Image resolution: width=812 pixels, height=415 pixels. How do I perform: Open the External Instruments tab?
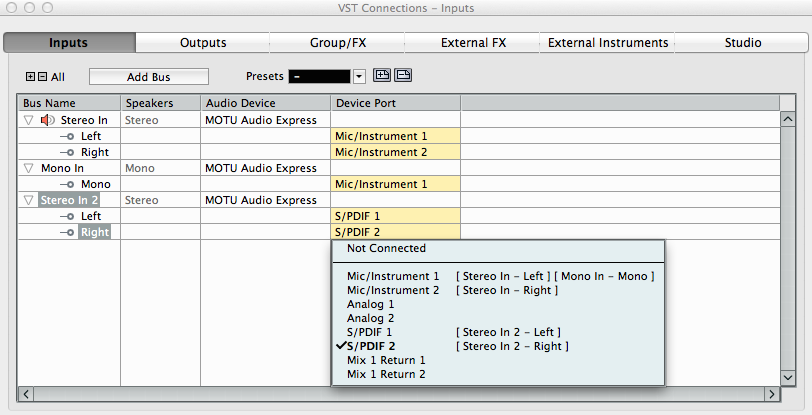[x=608, y=43]
